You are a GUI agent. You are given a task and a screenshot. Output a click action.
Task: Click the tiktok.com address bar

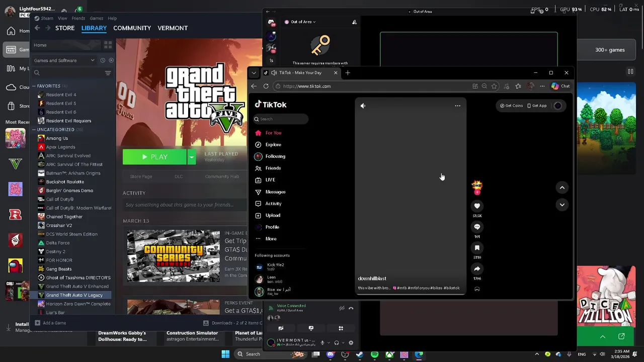point(372,86)
